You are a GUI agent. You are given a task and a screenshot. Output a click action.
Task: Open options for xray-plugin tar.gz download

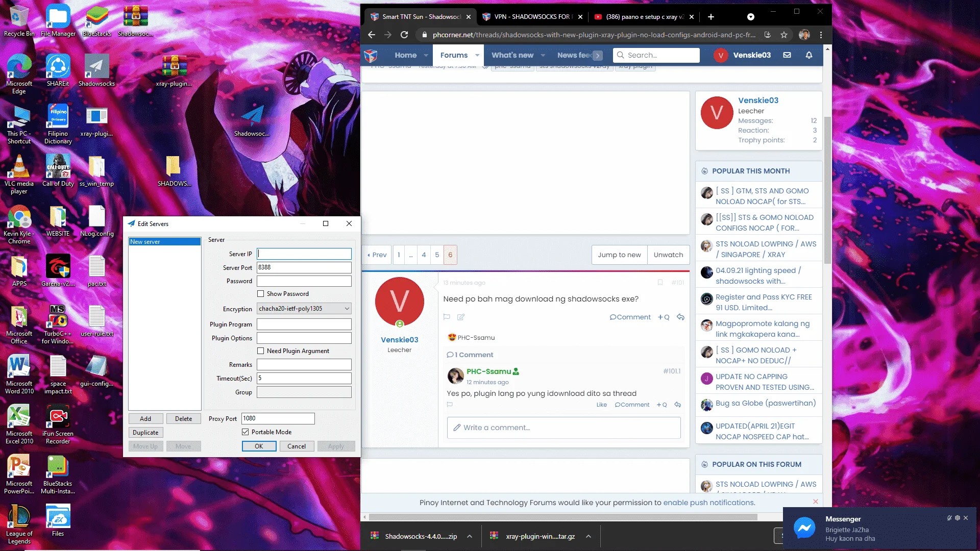589,536
